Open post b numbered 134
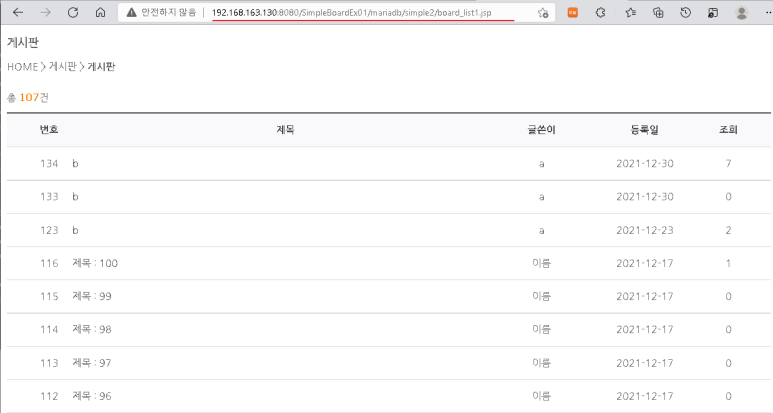Viewport: 773px width, 413px height. click(x=75, y=164)
